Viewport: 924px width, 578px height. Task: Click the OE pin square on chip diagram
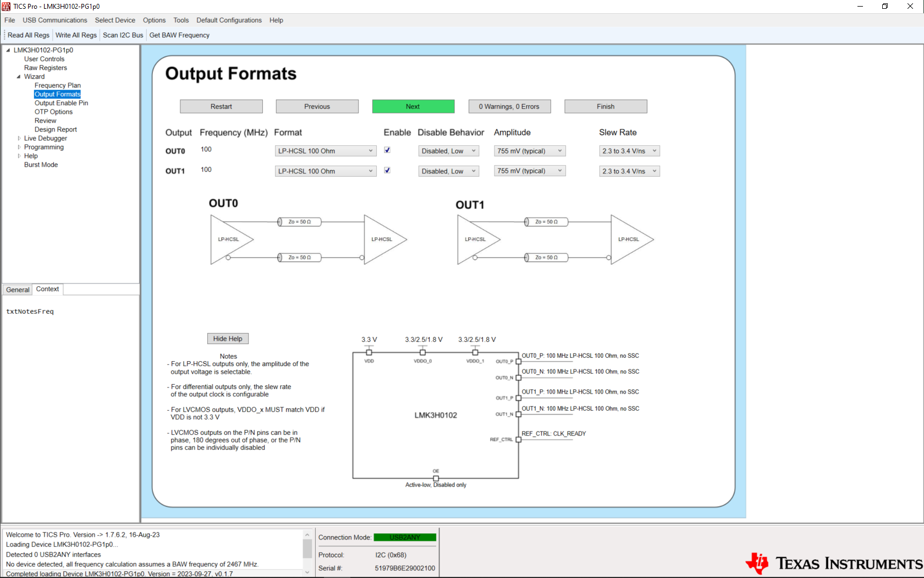[x=436, y=478]
